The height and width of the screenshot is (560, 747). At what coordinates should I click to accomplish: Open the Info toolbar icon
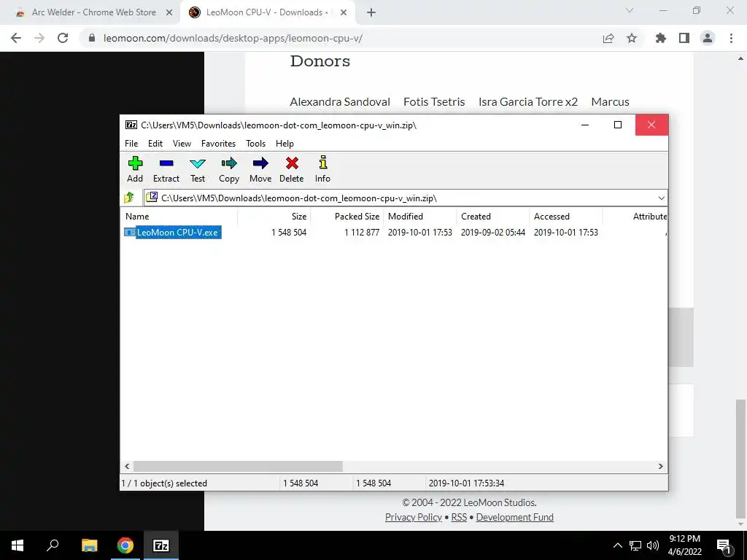point(323,163)
